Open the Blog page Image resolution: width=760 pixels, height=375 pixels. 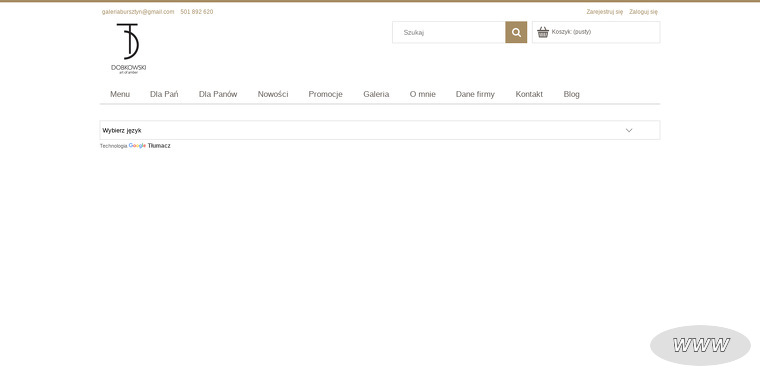tap(571, 94)
